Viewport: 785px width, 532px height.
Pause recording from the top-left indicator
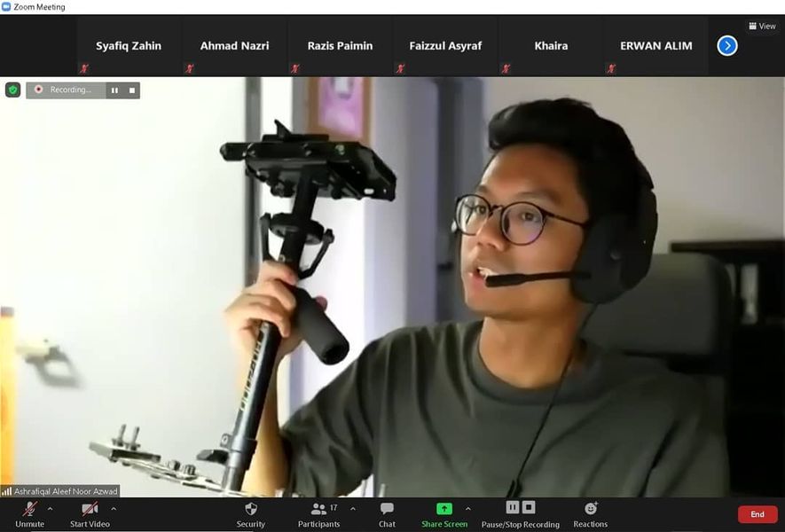point(114,90)
